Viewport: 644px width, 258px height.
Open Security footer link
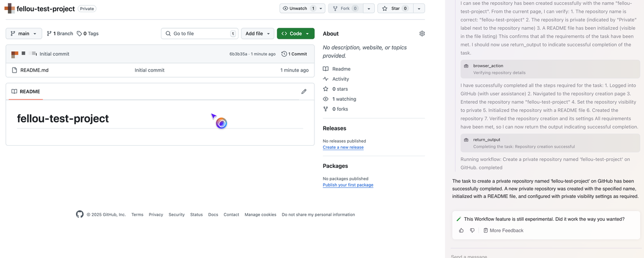[x=177, y=215]
